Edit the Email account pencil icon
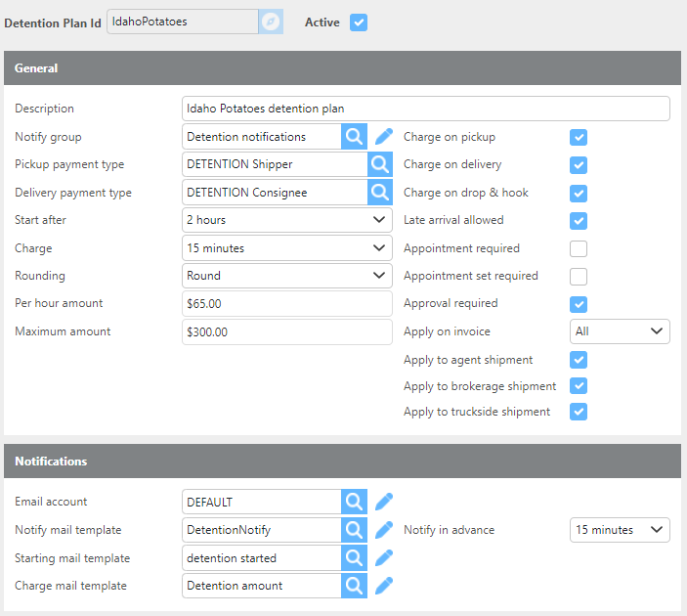The height and width of the screenshot is (616, 687). tap(384, 502)
